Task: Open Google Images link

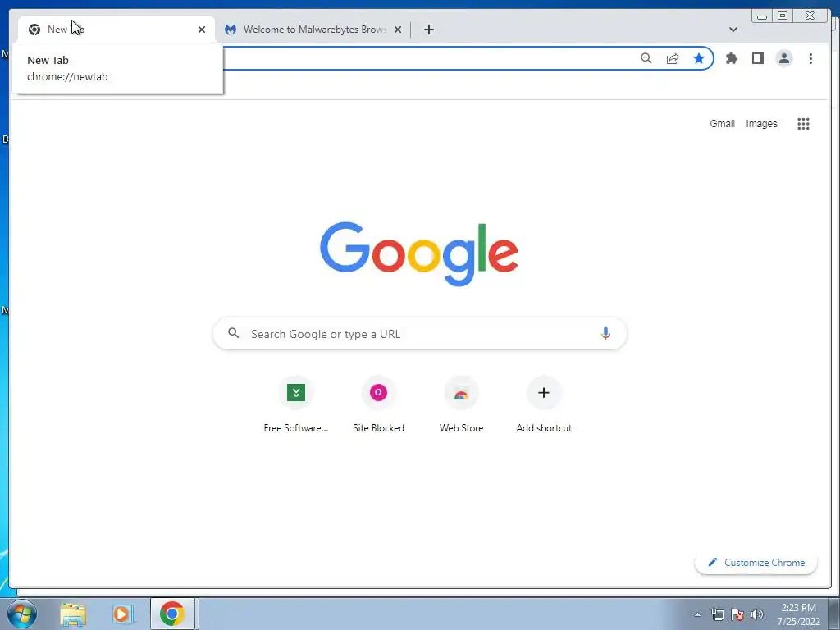Action: click(x=761, y=124)
